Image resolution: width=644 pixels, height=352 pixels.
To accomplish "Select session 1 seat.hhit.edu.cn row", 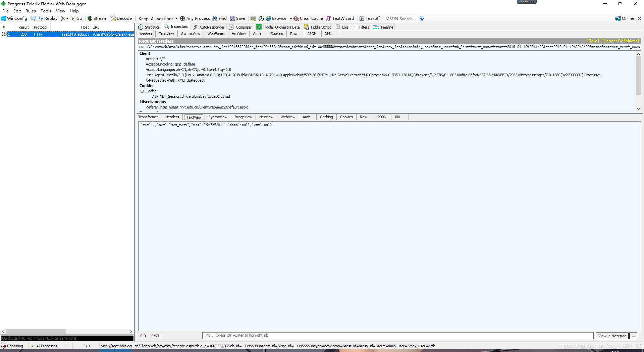I will click(x=67, y=34).
